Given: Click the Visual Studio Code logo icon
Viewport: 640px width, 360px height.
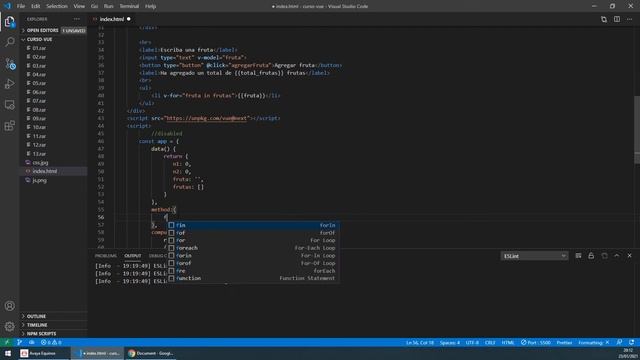Looking at the screenshot, I should 7,6.
